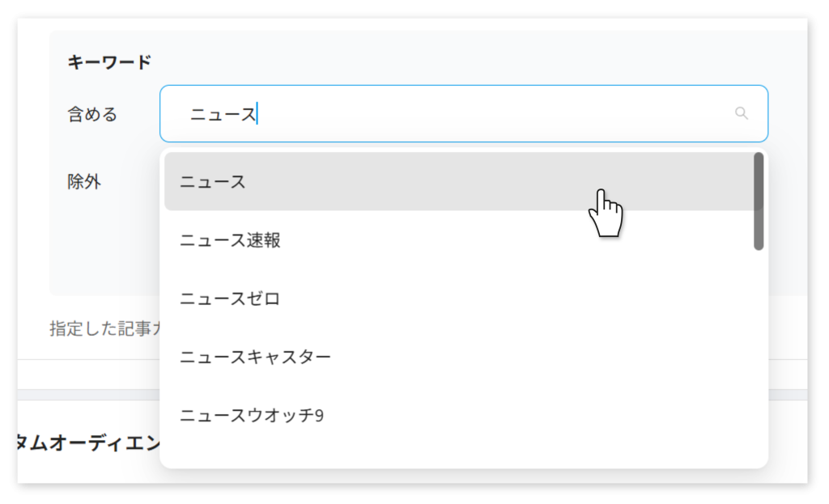
Task: Click the 除外 label
Action: [x=83, y=182]
